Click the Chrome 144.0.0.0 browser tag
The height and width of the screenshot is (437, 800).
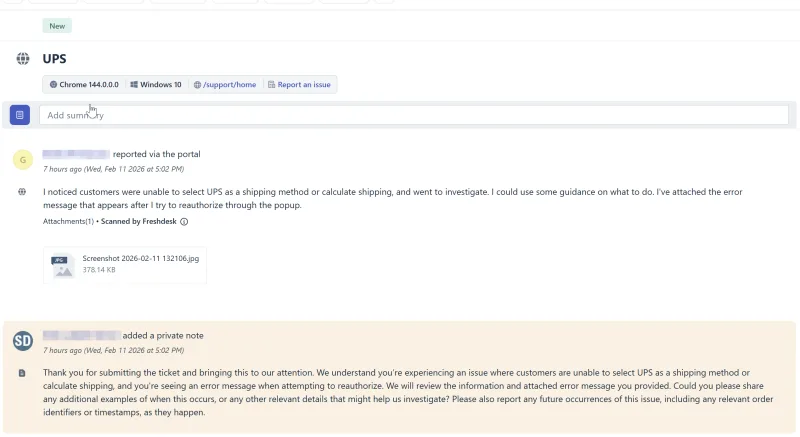(x=84, y=85)
